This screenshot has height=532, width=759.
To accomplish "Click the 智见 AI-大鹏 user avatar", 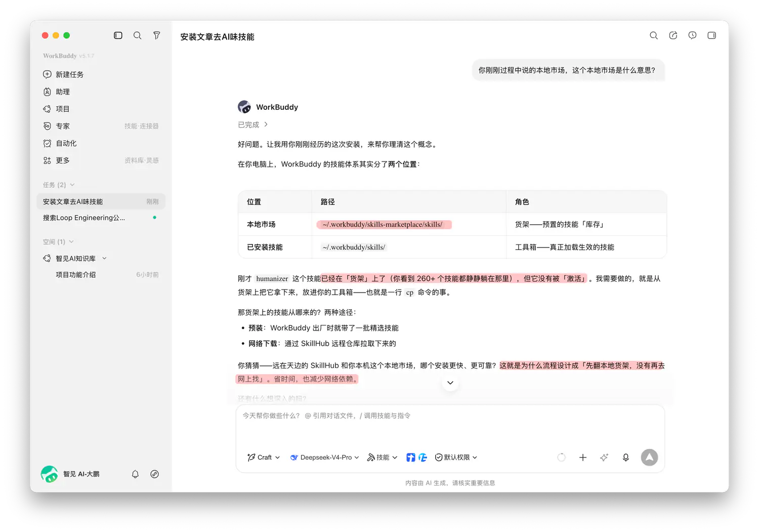I will tap(49, 474).
